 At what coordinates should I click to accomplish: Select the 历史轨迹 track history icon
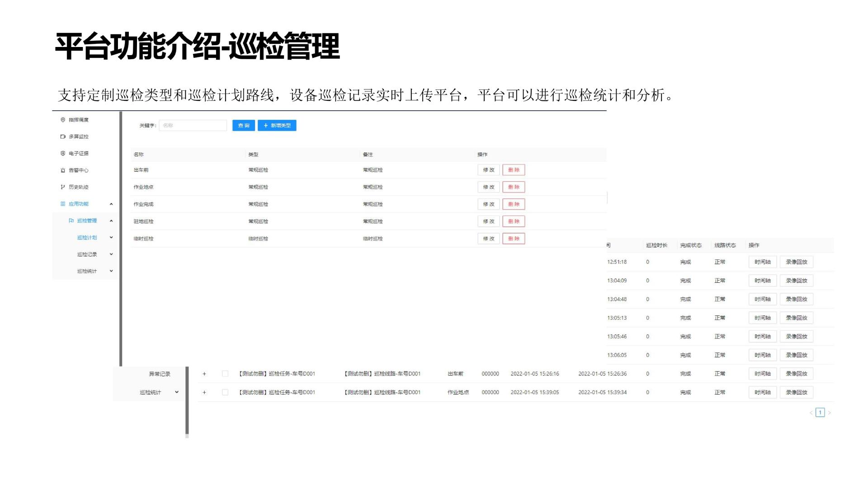(x=62, y=187)
